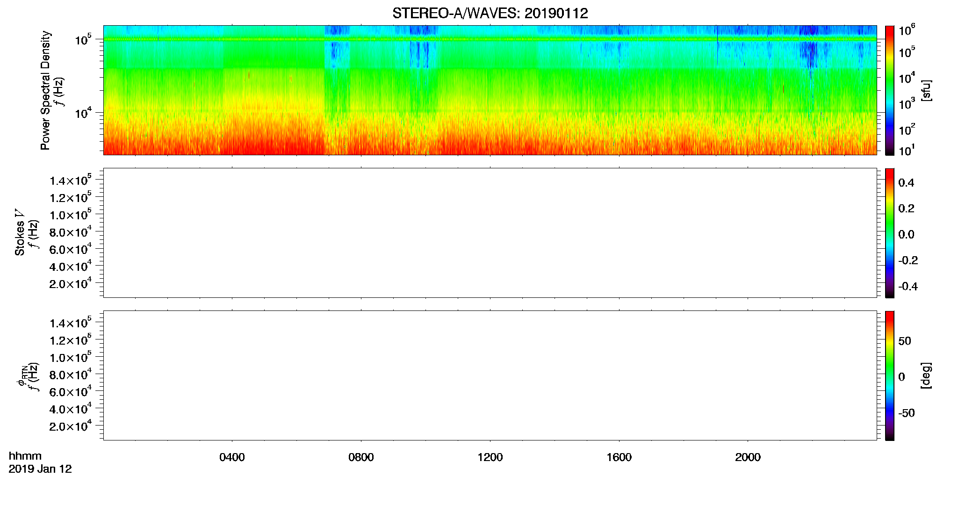Image resolution: width=980 pixels, height=505 pixels.
Task: Click the Stokes V '6.0×10^4' tick label
Action: [71, 249]
